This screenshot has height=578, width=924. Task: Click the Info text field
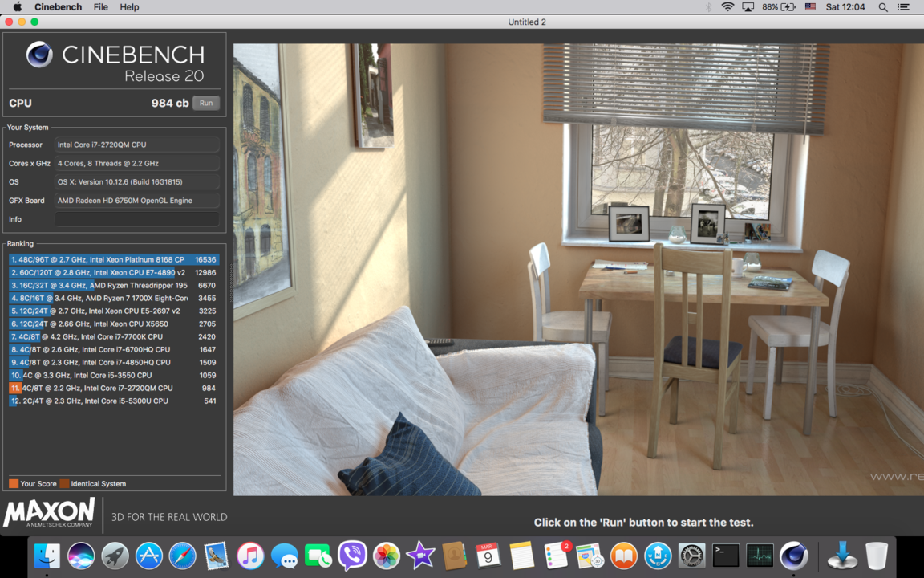click(x=136, y=219)
